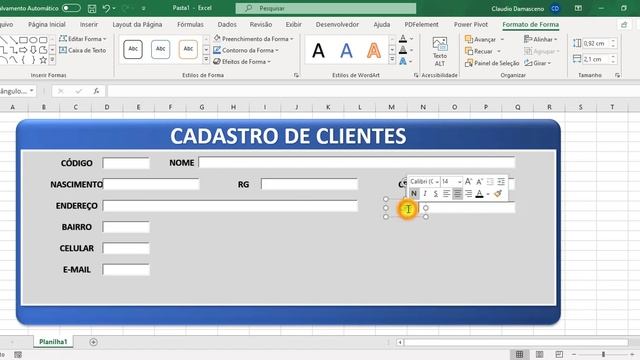This screenshot has width=640, height=360.
Task: Click the format painter brush in mini toolbar
Action: [498, 193]
